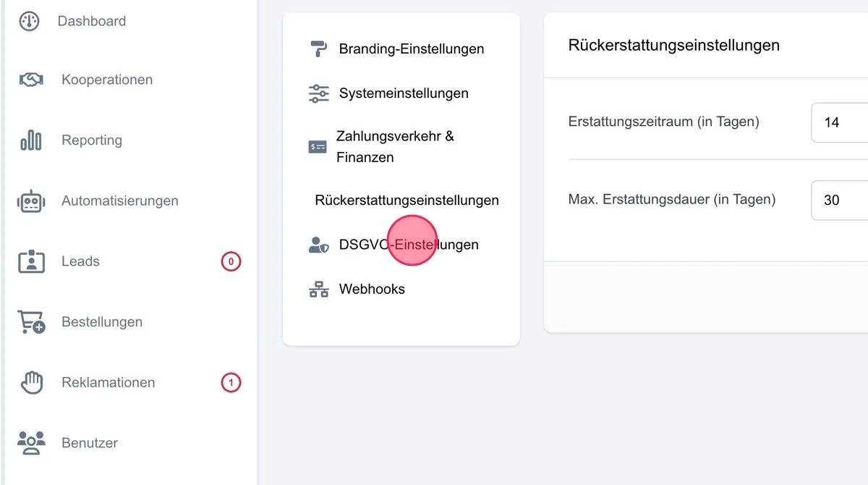This screenshot has width=868, height=485.
Task: Open the Reklamationen section
Action: [109, 382]
